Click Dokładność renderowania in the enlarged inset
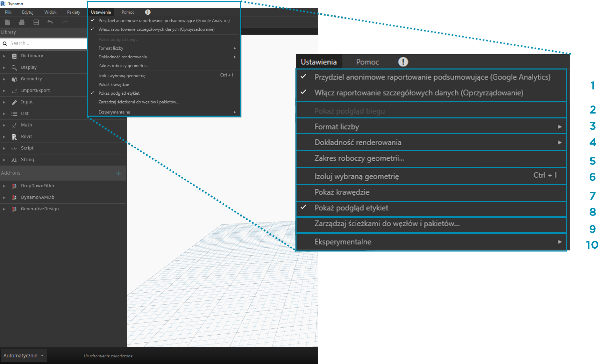The image size is (612, 364). [x=431, y=143]
